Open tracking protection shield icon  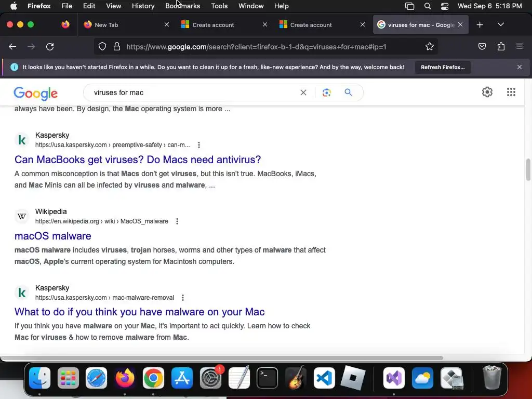tap(102, 46)
